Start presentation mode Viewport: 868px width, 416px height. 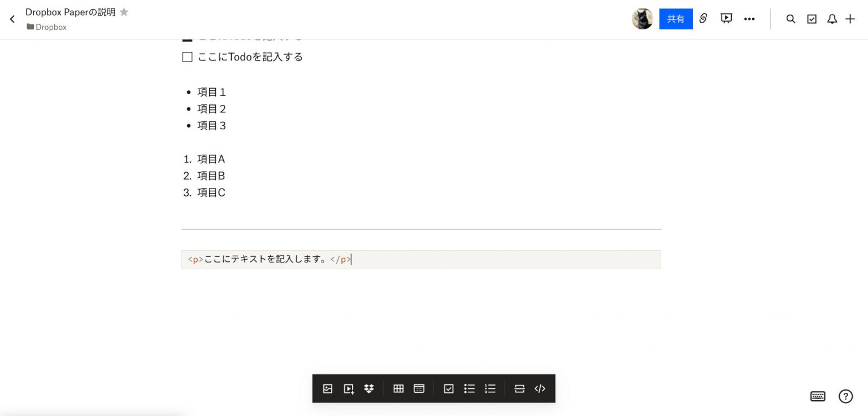pos(726,19)
